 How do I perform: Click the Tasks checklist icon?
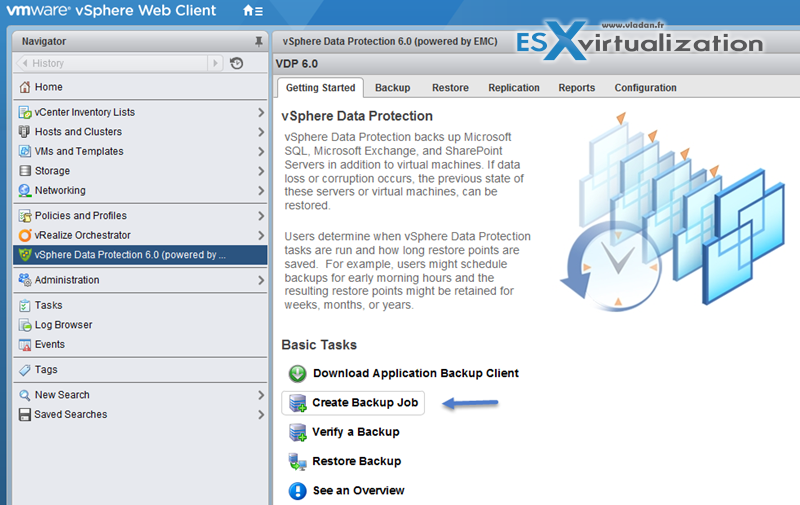(24, 306)
